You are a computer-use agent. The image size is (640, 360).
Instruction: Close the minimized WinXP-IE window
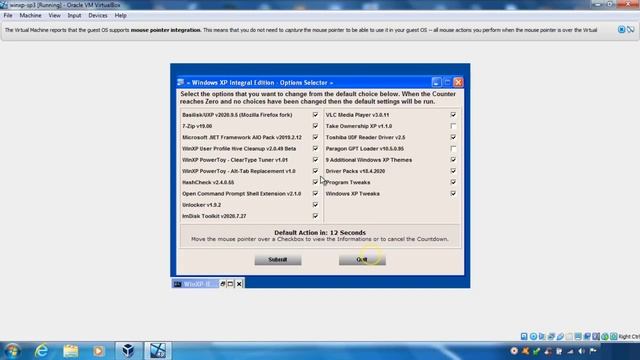[x=239, y=284]
